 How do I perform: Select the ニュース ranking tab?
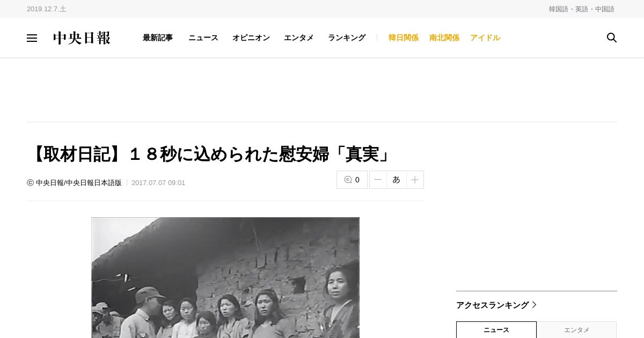pyautogui.click(x=496, y=330)
